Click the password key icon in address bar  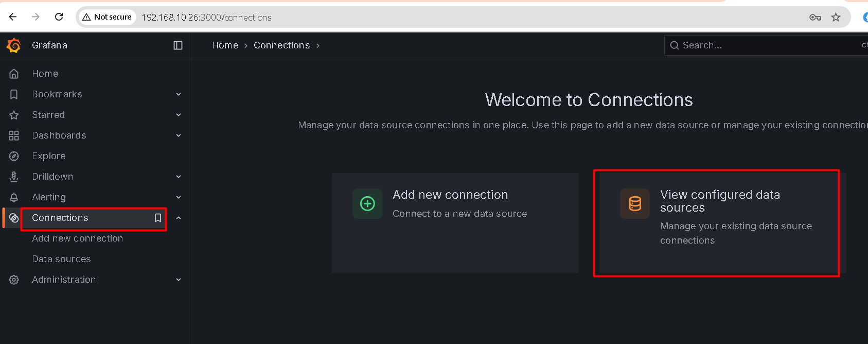[815, 17]
